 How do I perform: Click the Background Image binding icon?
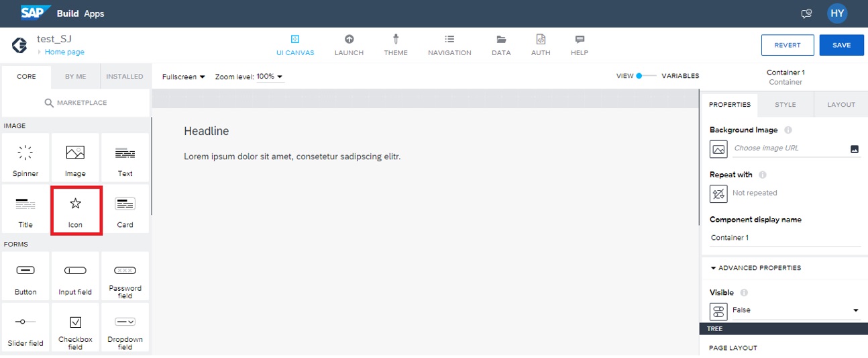pos(718,149)
